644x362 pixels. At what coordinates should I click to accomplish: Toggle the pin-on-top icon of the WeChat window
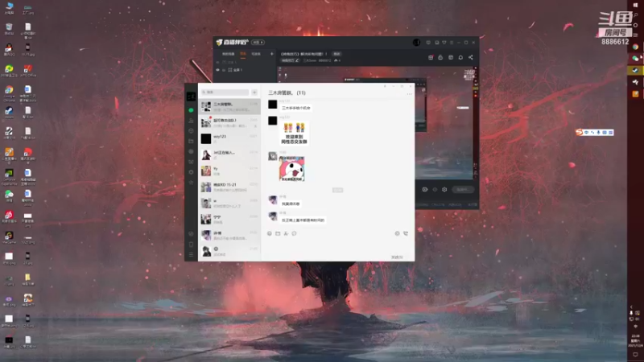pyautogui.click(x=385, y=86)
